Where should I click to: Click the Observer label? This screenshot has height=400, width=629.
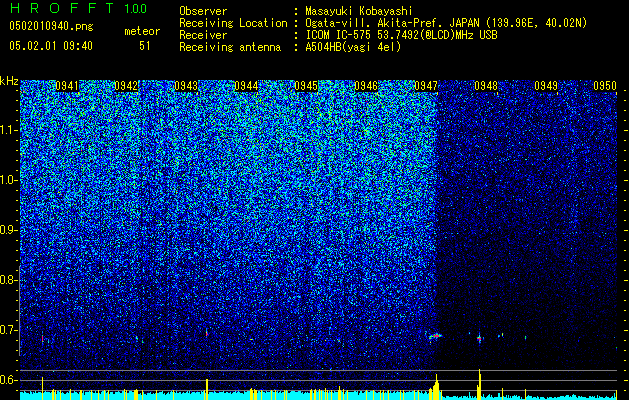click(x=203, y=11)
